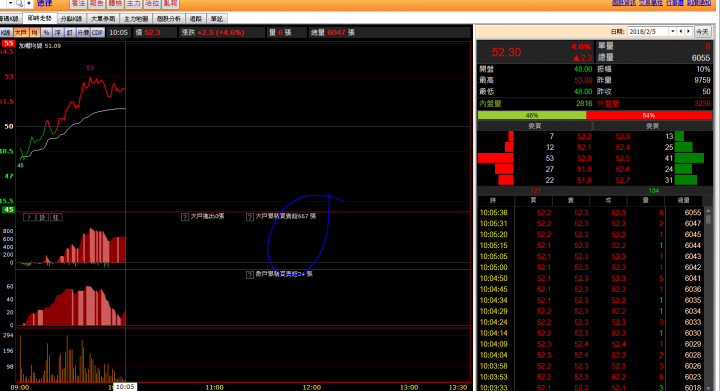Switch to the 選股 tab
720x391 pixels.
pyautogui.click(x=196, y=19)
